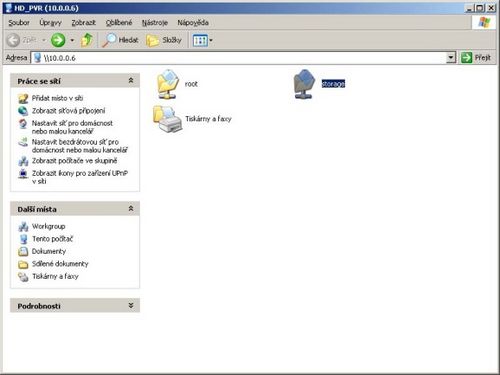Click the address field showing \\10.0.0.6
Viewport: 500px width, 375px height.
(x=243, y=58)
